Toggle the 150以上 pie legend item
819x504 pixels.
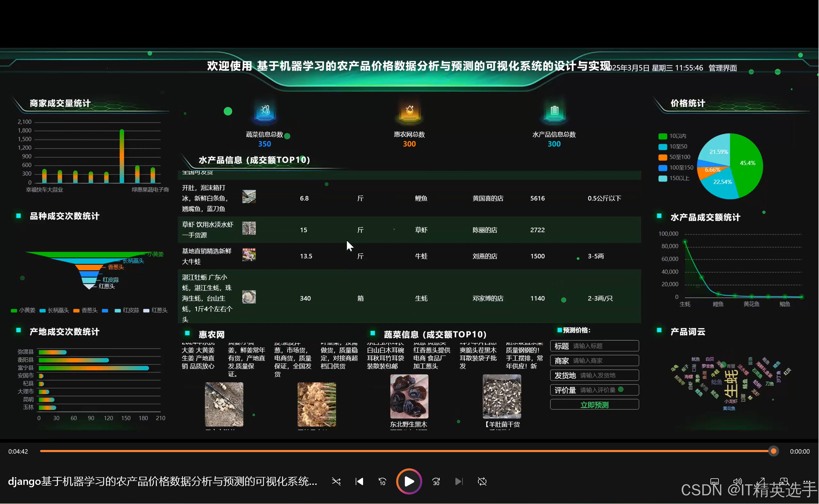pyautogui.click(x=674, y=178)
